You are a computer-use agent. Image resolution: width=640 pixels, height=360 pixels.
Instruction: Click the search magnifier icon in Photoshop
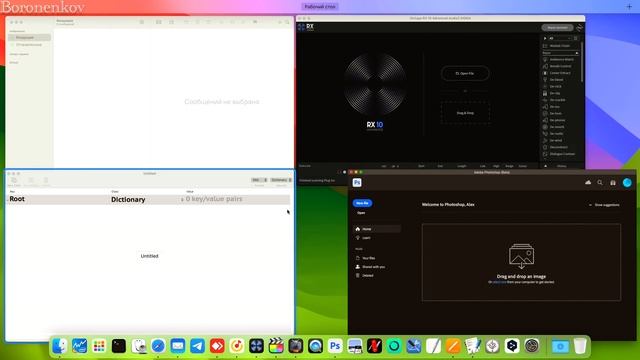click(x=600, y=182)
